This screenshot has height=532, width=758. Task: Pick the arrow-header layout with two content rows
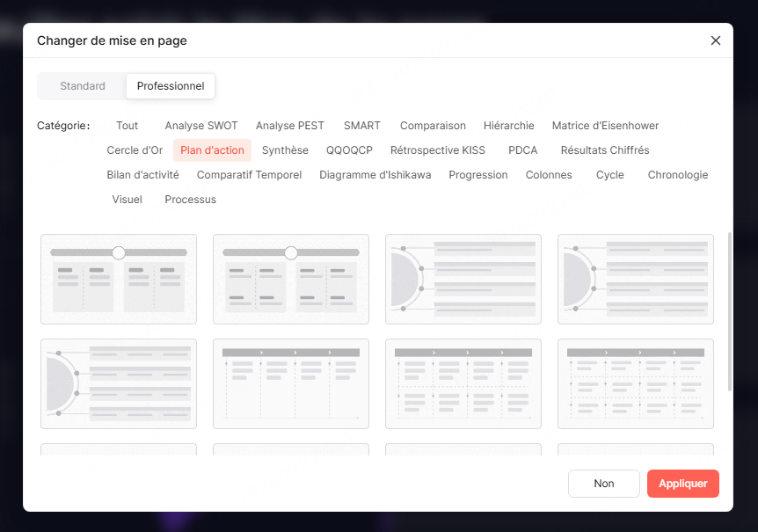pyautogui.click(x=463, y=383)
